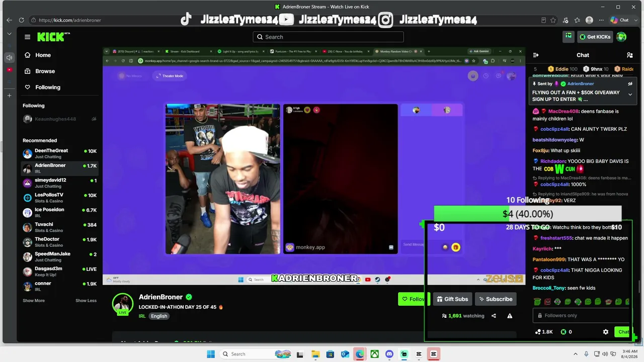This screenshot has width=644, height=362.
Task: Report the stream with warning icon
Action: tap(510, 316)
